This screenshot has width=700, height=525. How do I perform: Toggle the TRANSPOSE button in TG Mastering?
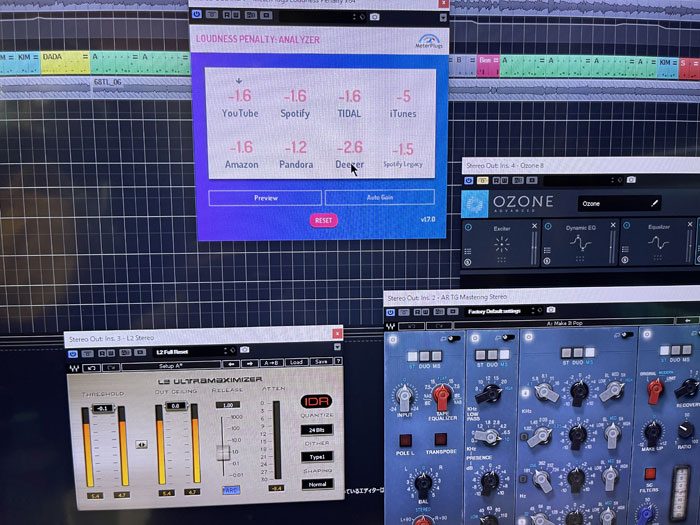(x=440, y=439)
